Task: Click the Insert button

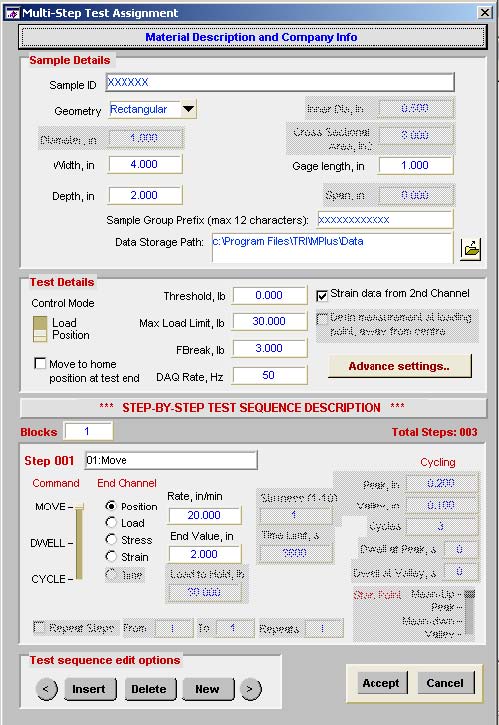Action: 89,689
